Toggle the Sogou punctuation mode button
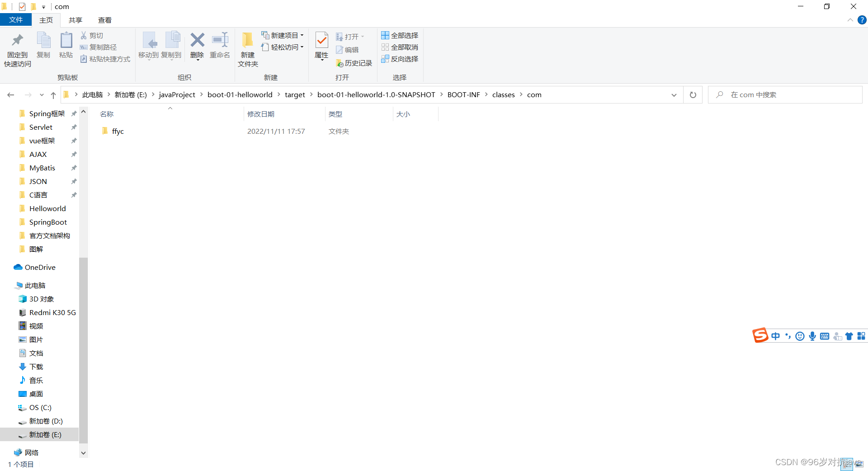Viewport: 868px width, 471px height. coord(788,336)
